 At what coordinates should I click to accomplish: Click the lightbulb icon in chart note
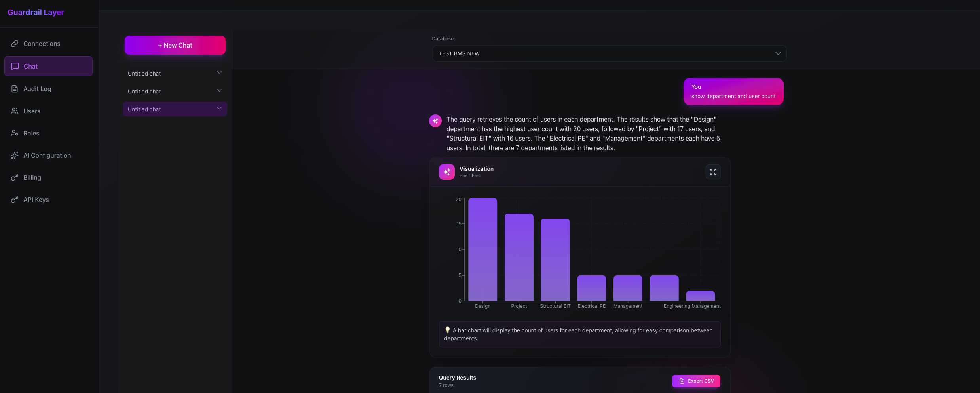point(447,330)
